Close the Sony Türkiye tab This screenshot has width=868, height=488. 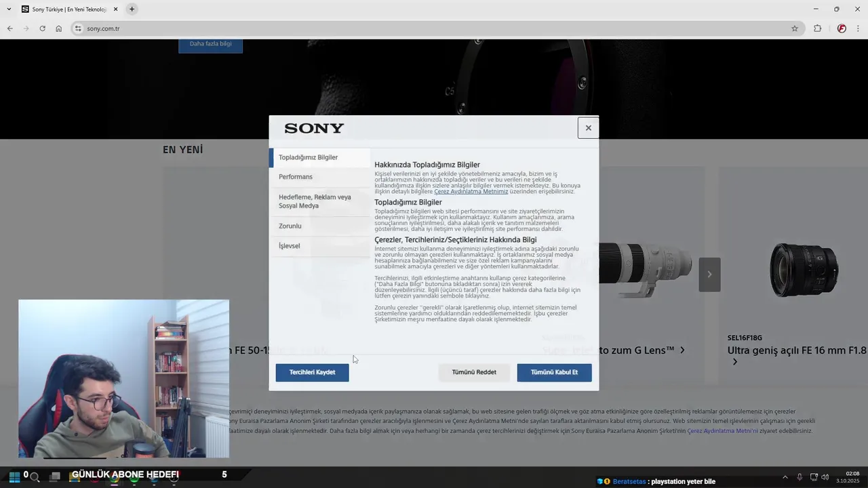(115, 9)
